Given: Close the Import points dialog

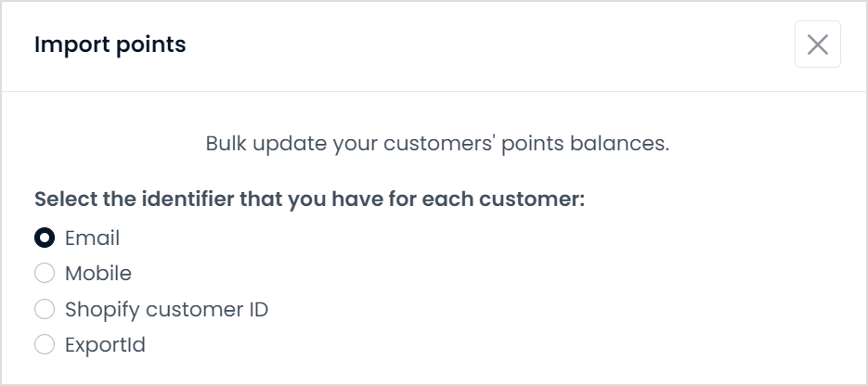Looking at the screenshot, I should pyautogui.click(x=818, y=45).
